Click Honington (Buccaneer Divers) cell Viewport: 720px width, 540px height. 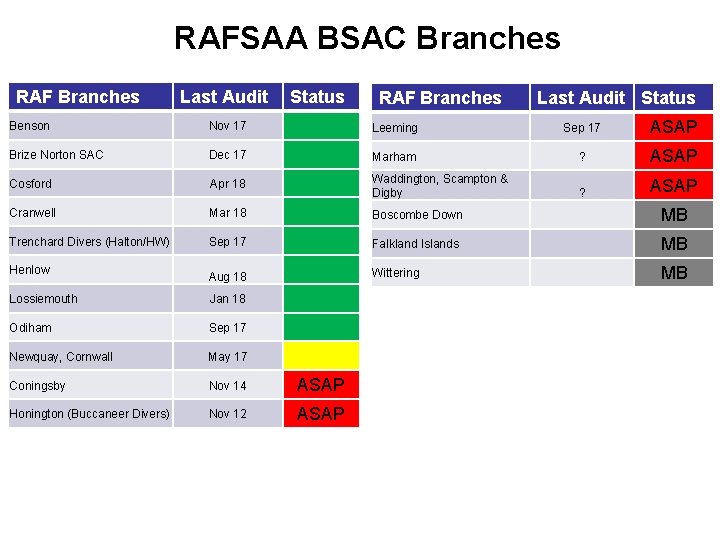point(90,414)
